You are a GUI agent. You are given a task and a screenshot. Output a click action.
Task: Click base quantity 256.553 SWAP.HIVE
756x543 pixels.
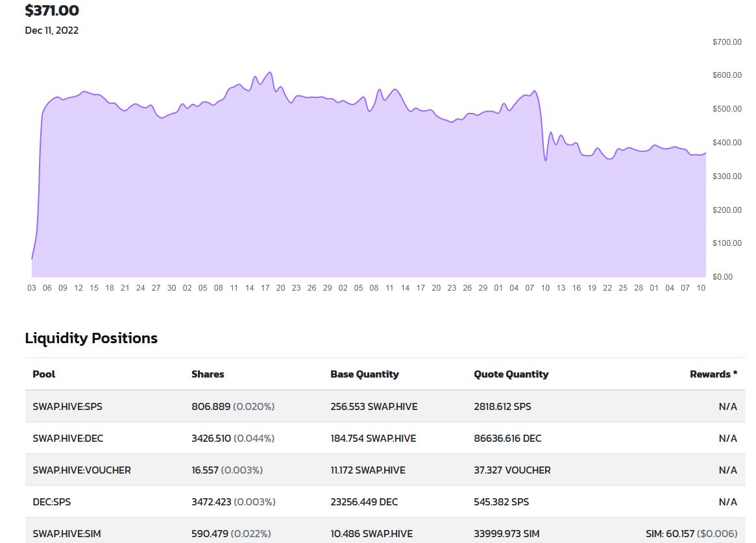click(374, 407)
